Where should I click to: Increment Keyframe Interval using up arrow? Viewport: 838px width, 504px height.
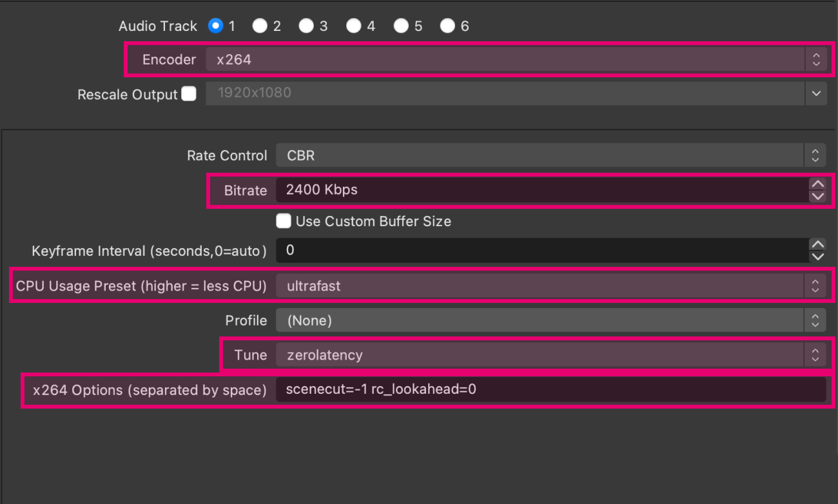click(817, 244)
